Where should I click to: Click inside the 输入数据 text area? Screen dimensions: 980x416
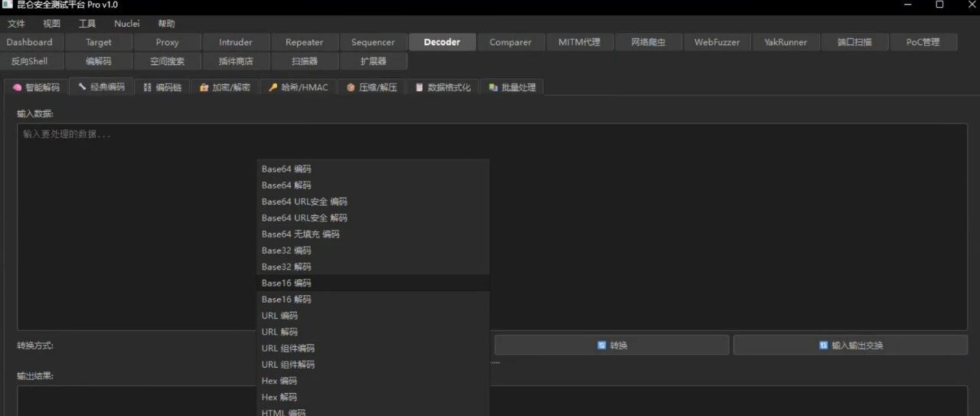click(492, 227)
